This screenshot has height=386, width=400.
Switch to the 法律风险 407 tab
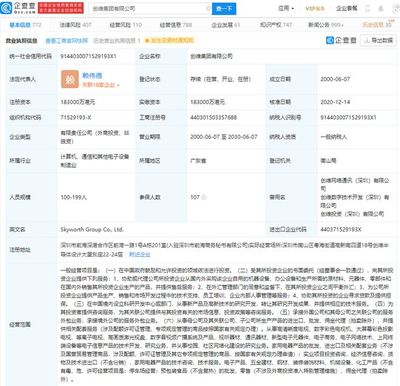[x=75, y=25]
